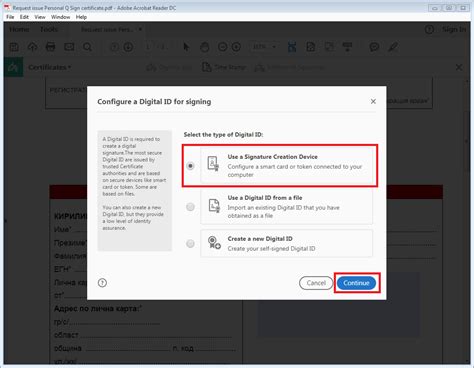Click the vertical scrollbar of the document

[467, 142]
